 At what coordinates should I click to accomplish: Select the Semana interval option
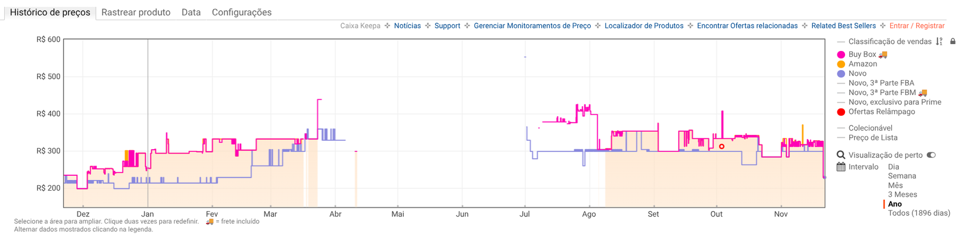point(902,176)
